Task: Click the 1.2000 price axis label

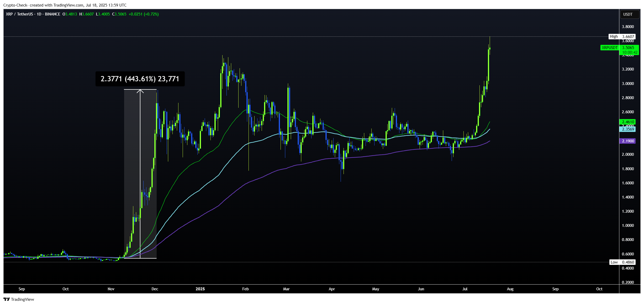Action: click(x=628, y=211)
